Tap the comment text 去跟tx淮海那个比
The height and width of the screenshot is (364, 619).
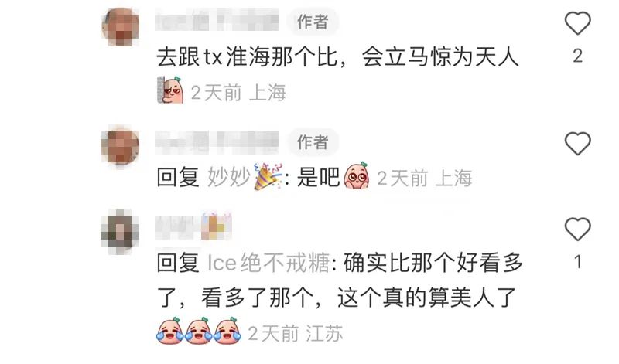coord(248,58)
